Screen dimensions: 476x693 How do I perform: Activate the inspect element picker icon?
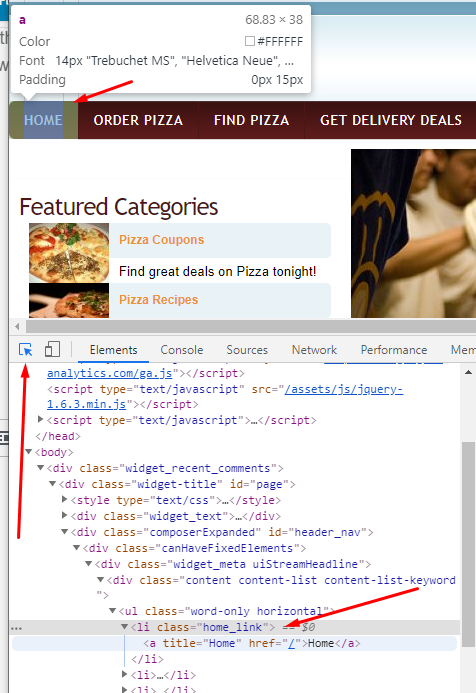point(26,350)
